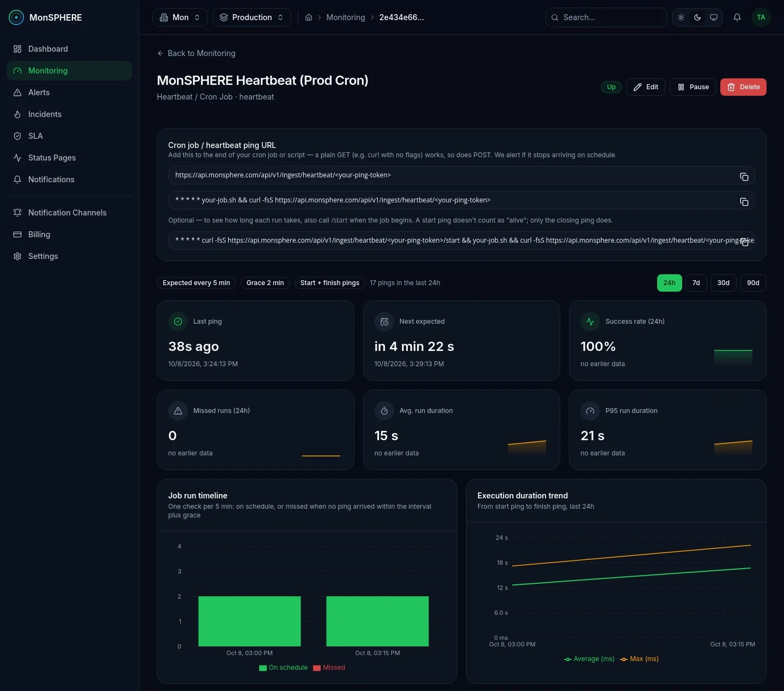Copy the your-job.sh cron command
This screenshot has height=691, width=784.
click(744, 202)
